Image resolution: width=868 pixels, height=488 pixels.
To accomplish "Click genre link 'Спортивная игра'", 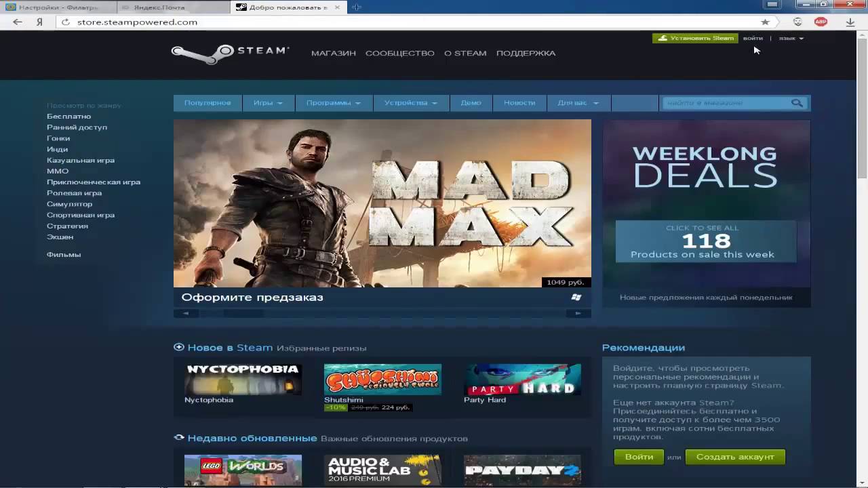I will pyautogui.click(x=81, y=215).
